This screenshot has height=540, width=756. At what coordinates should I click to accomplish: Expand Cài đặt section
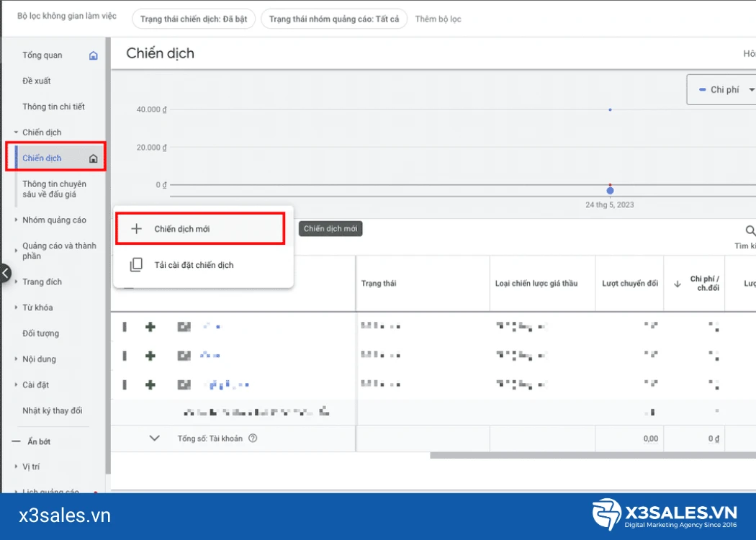click(16, 384)
